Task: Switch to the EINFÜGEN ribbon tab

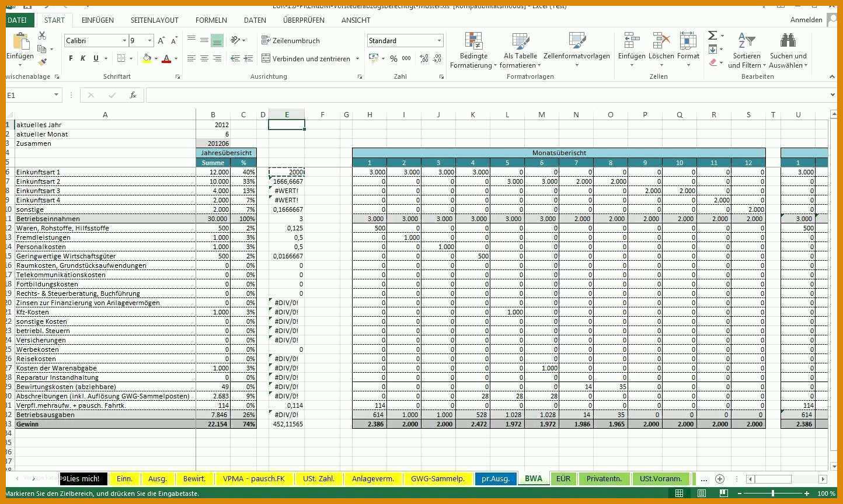Action: pyautogui.click(x=97, y=20)
